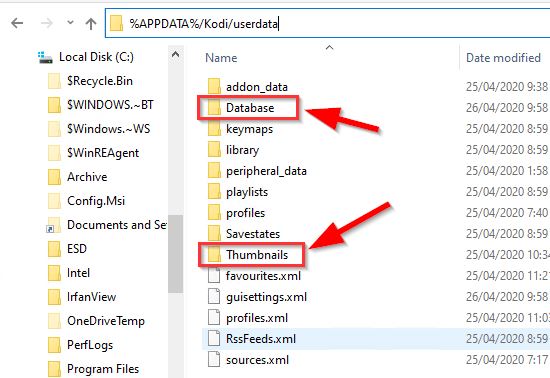The image size is (550, 378).
Task: Click the guisettings.xml file icon
Action: coord(214,296)
